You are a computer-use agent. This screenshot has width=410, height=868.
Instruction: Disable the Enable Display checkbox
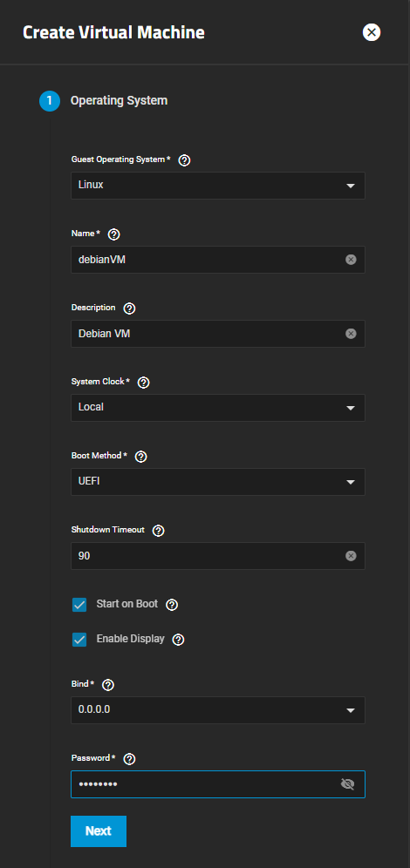tap(79, 640)
